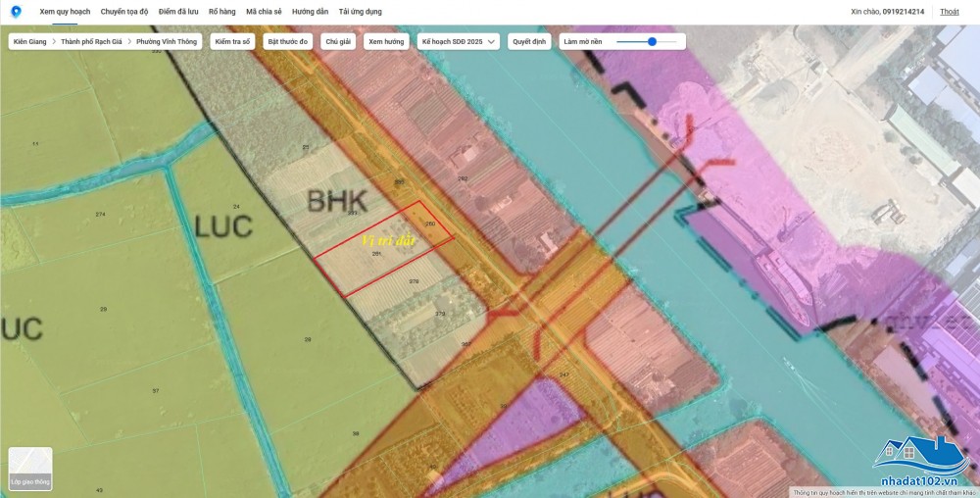Open Điểm đã lưu menu item

(178, 12)
